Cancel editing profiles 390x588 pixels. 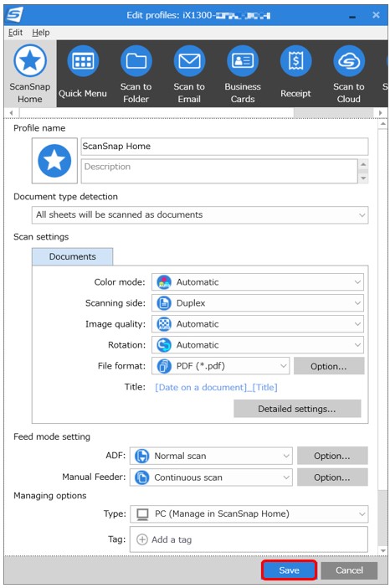[x=349, y=570]
